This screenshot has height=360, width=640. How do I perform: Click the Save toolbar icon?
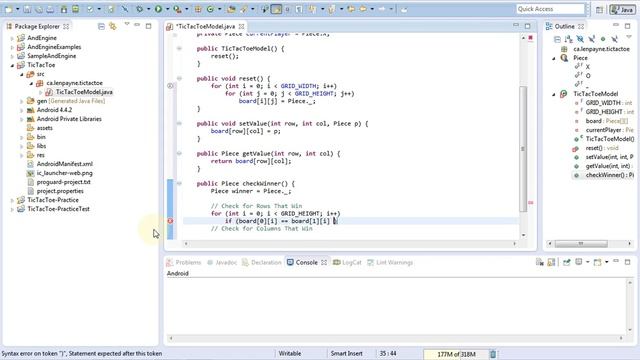pyautogui.click(x=27, y=9)
